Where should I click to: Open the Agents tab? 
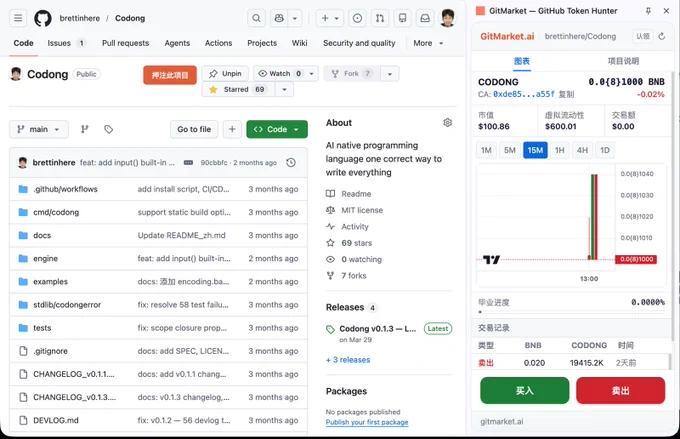tap(177, 43)
